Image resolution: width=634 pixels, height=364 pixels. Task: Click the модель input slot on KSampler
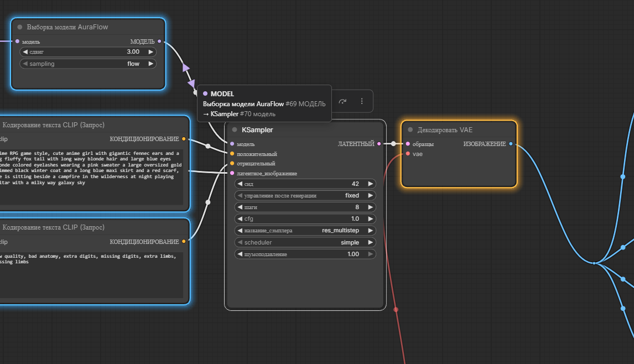[x=232, y=144]
